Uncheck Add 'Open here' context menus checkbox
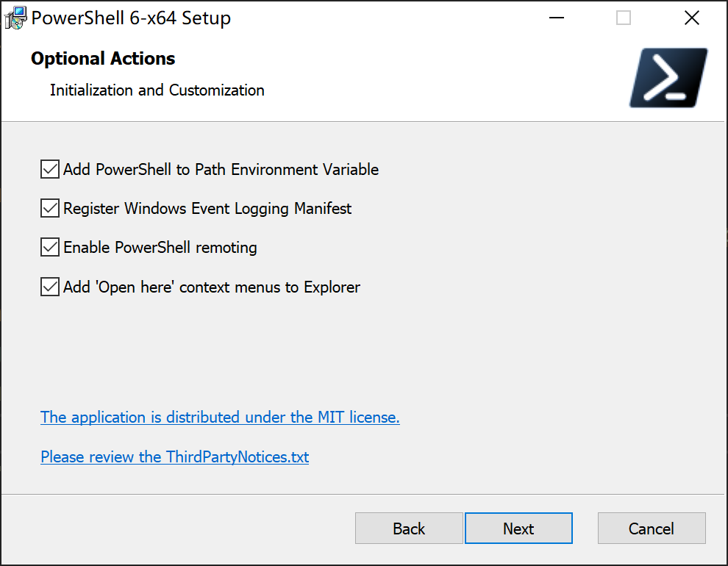728x566 pixels. pyautogui.click(x=50, y=287)
